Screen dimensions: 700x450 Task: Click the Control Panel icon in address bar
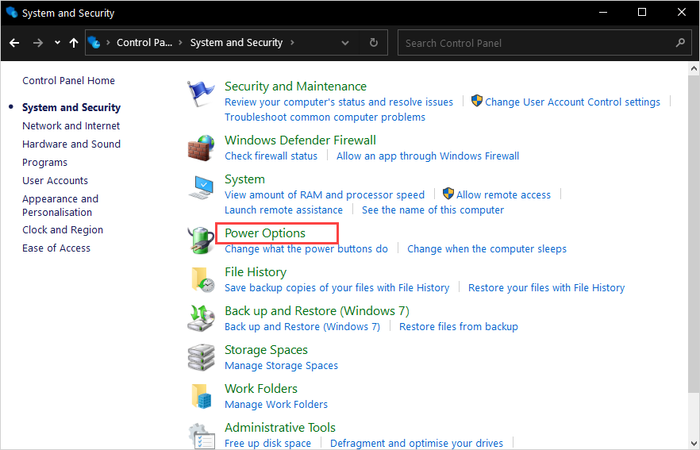94,42
